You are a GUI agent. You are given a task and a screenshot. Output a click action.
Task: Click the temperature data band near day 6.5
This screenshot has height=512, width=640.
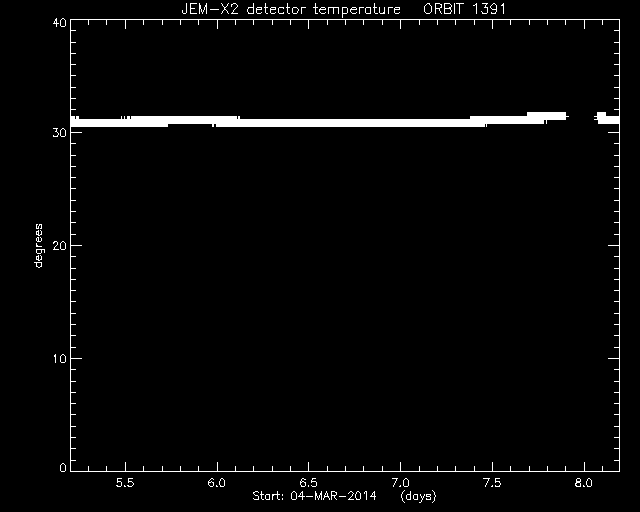click(309, 123)
